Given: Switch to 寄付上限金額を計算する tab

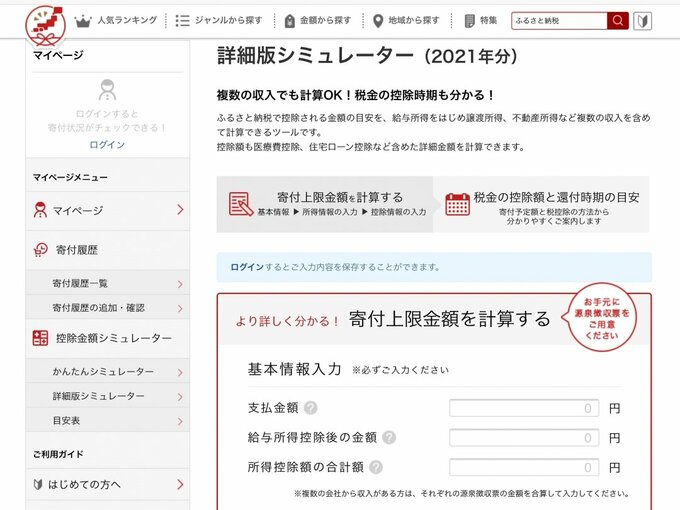Looking at the screenshot, I should pos(325,204).
